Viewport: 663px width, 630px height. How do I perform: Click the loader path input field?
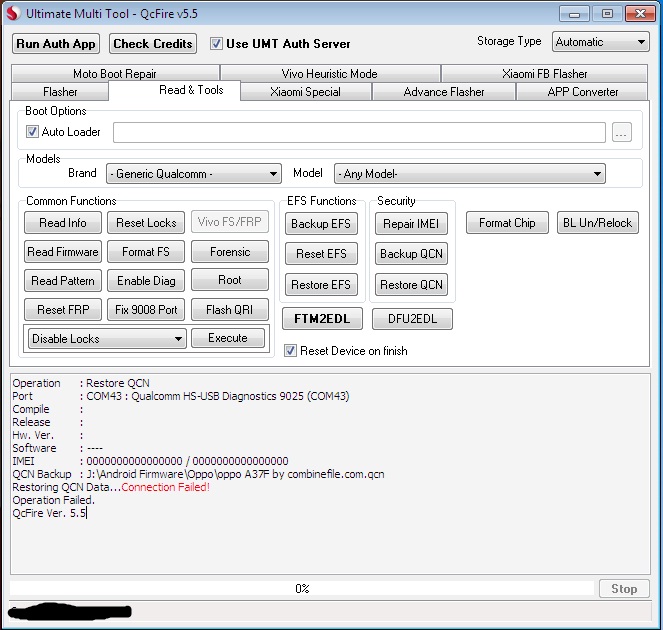(x=359, y=133)
